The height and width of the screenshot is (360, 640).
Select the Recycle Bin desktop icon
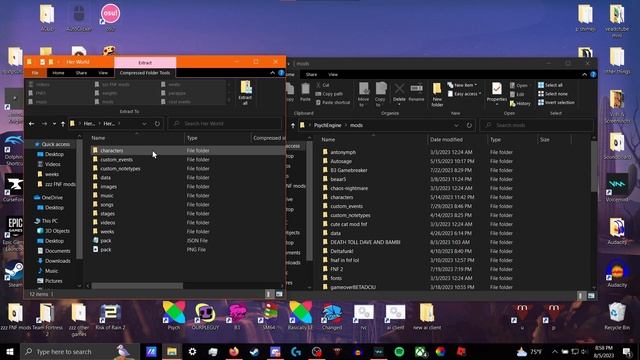[617, 317]
